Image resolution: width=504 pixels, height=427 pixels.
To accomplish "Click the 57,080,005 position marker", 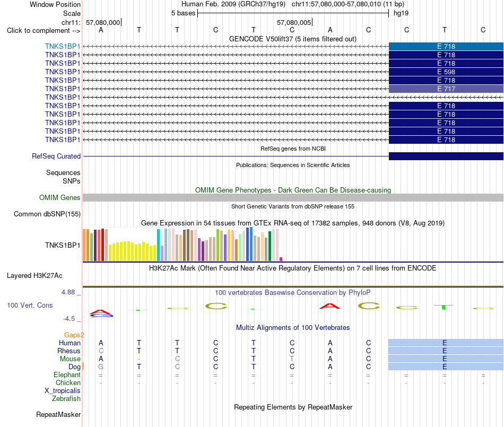I will 294,22.
